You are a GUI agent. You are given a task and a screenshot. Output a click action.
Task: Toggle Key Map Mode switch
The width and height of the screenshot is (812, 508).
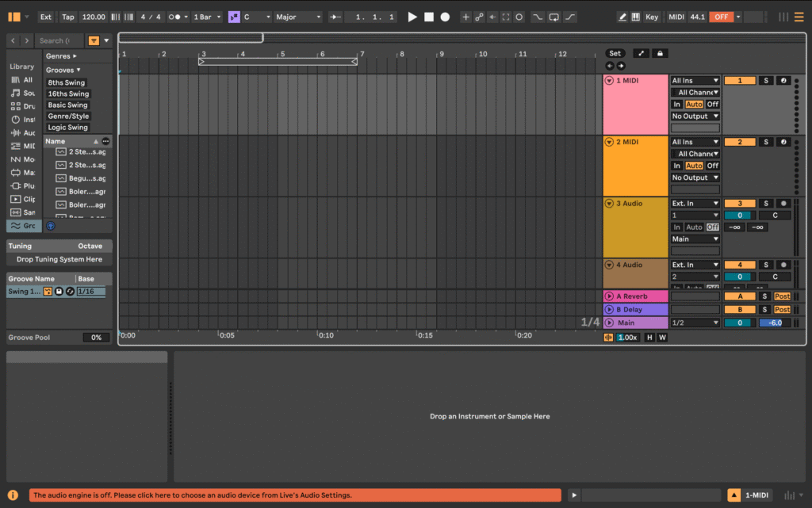pos(652,17)
